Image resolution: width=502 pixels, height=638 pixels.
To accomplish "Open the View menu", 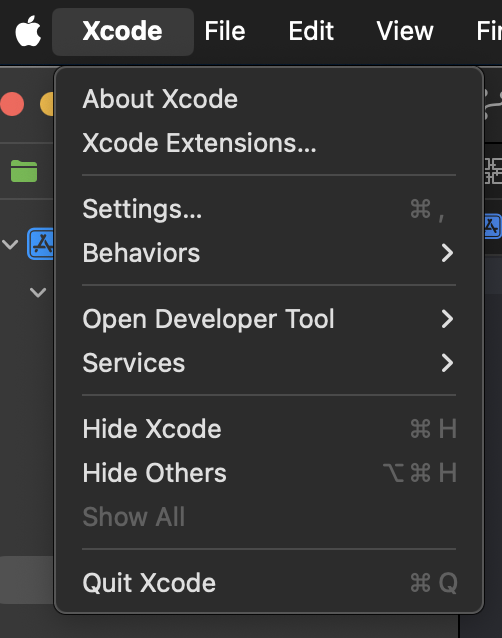I will coord(405,31).
